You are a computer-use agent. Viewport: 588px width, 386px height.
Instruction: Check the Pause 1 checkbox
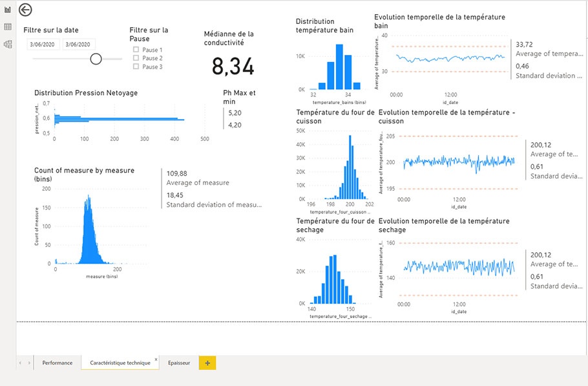pyautogui.click(x=136, y=50)
